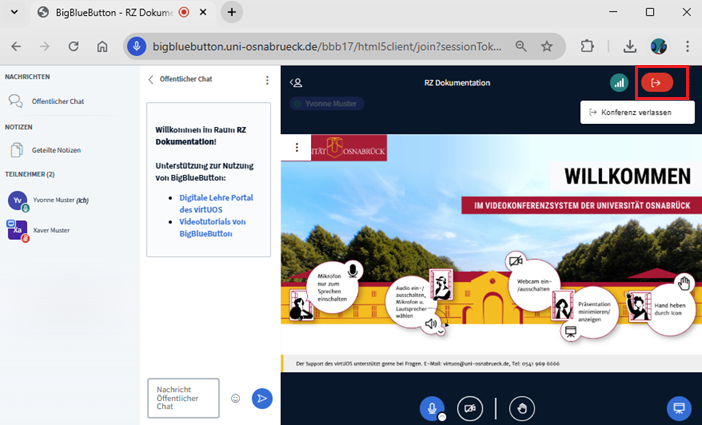Viewport: 702px width, 425px height.
Task: Open the emoji picker smiley icon
Action: point(235,398)
